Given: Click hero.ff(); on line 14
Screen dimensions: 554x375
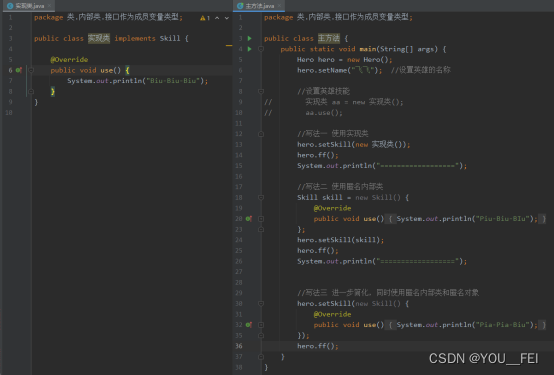Looking at the screenshot, I should point(318,155).
